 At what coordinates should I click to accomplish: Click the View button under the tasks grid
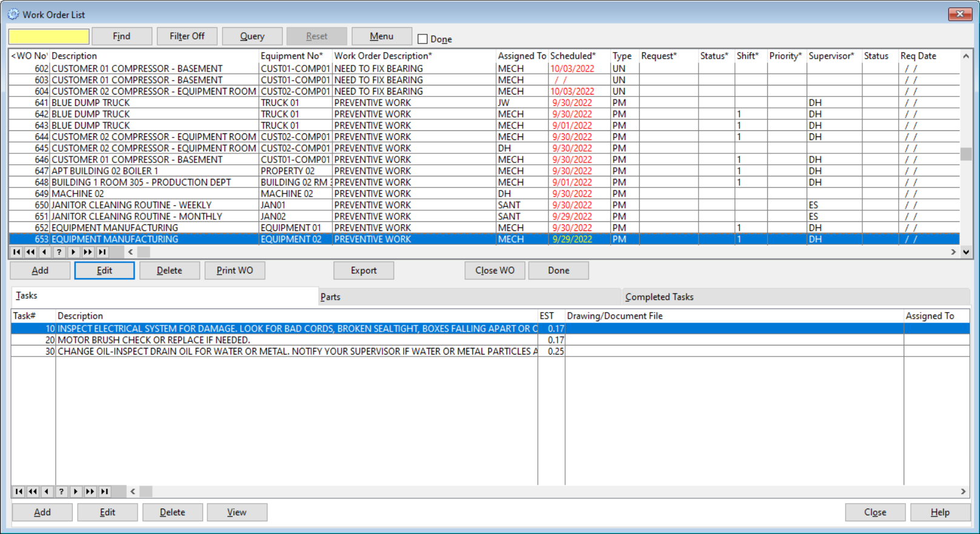coord(237,512)
